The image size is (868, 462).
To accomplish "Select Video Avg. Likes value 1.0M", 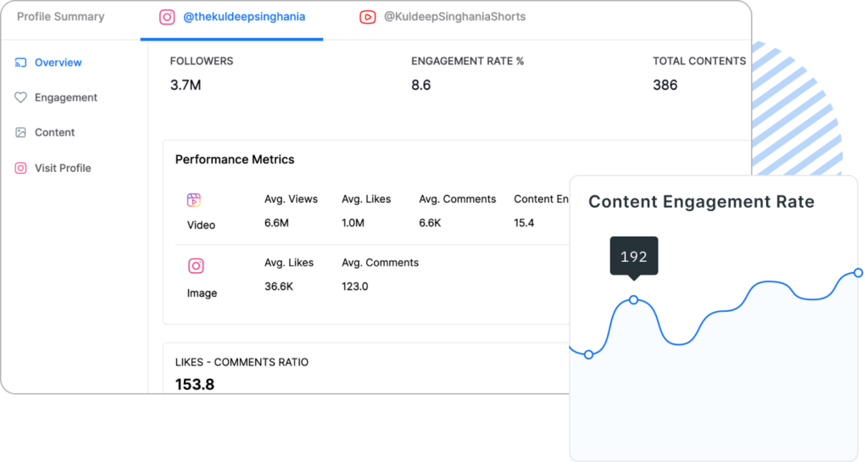I will pyautogui.click(x=353, y=223).
